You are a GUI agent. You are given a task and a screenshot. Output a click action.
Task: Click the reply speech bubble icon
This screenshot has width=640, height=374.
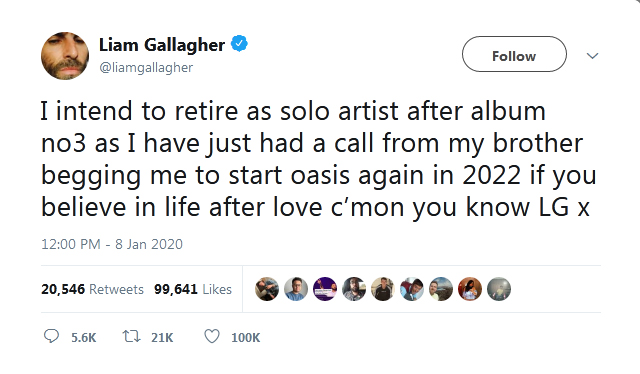pyautogui.click(x=51, y=336)
